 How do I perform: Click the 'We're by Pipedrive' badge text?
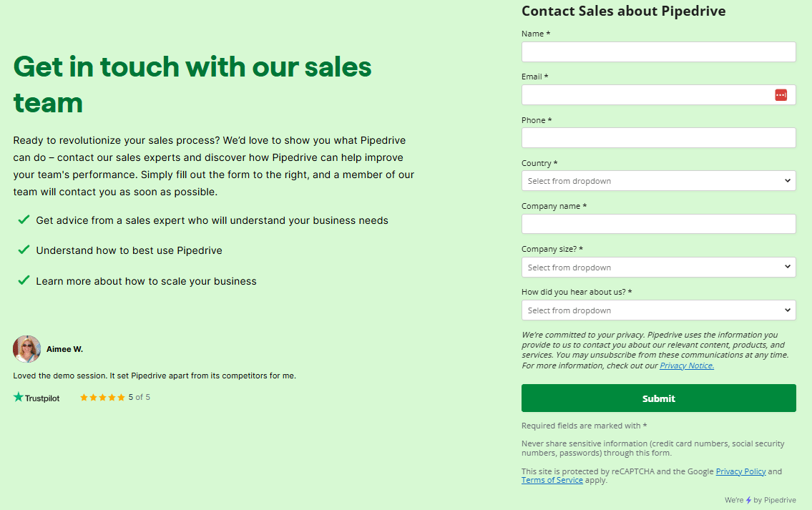[x=771, y=500]
